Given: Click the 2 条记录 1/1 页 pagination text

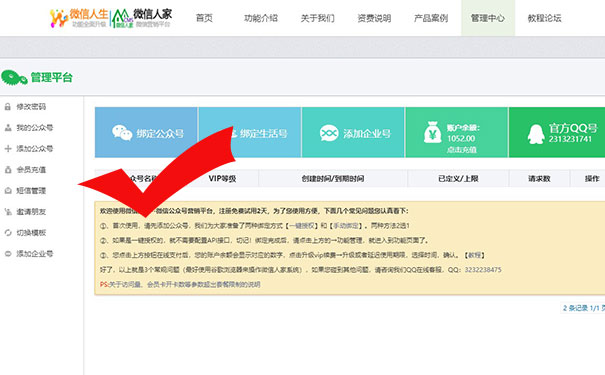Looking at the screenshot, I should (583, 308).
